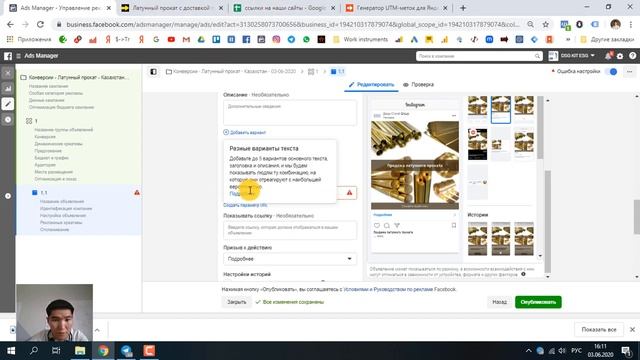Switch to the UTM generator browser tab
This screenshot has height=360, width=640.
[x=397, y=8]
